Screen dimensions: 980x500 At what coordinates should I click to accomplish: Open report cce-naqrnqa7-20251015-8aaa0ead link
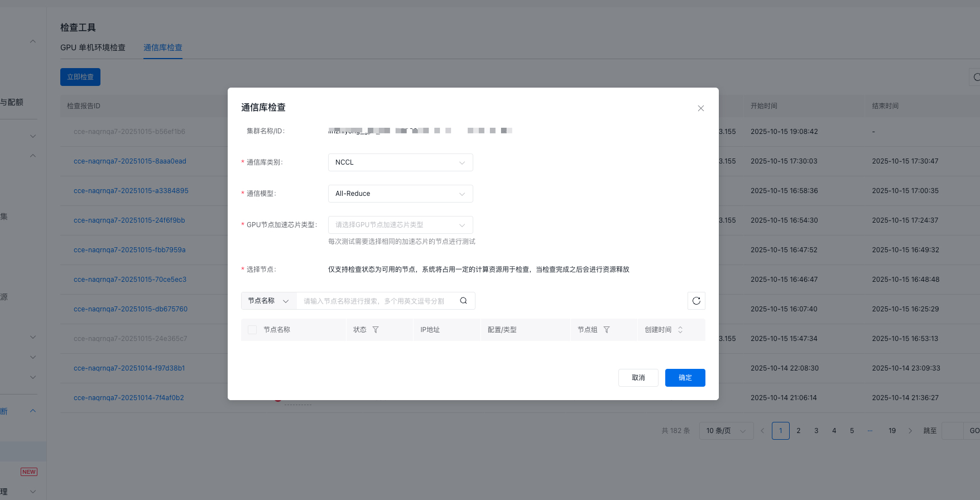point(130,161)
